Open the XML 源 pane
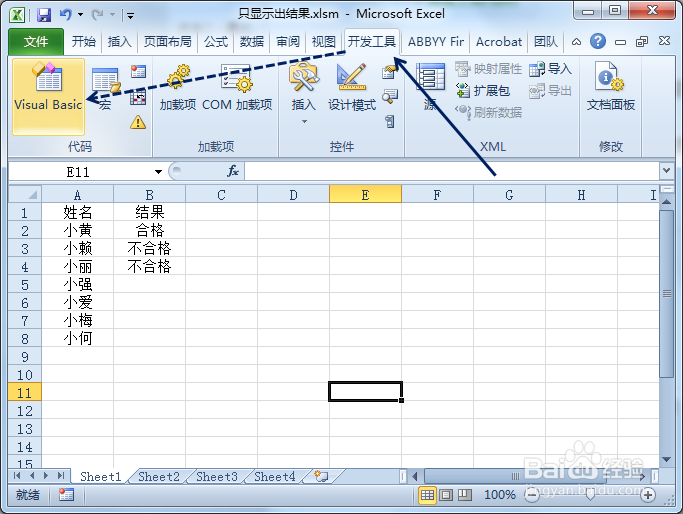 (x=430, y=87)
